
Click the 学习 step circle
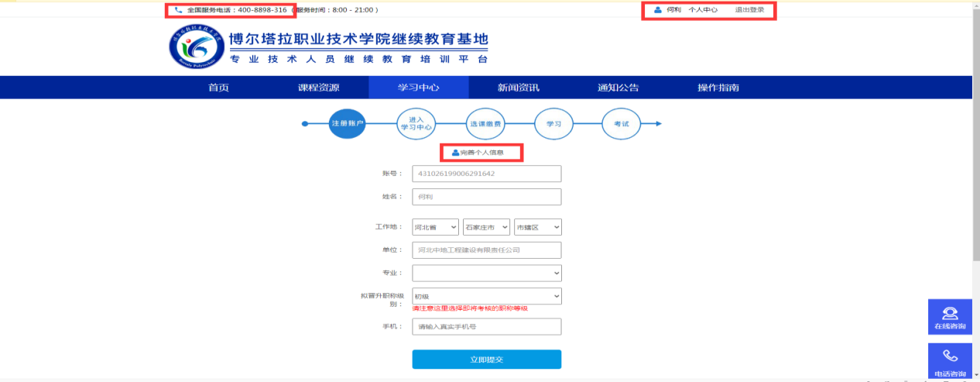pyautogui.click(x=553, y=123)
